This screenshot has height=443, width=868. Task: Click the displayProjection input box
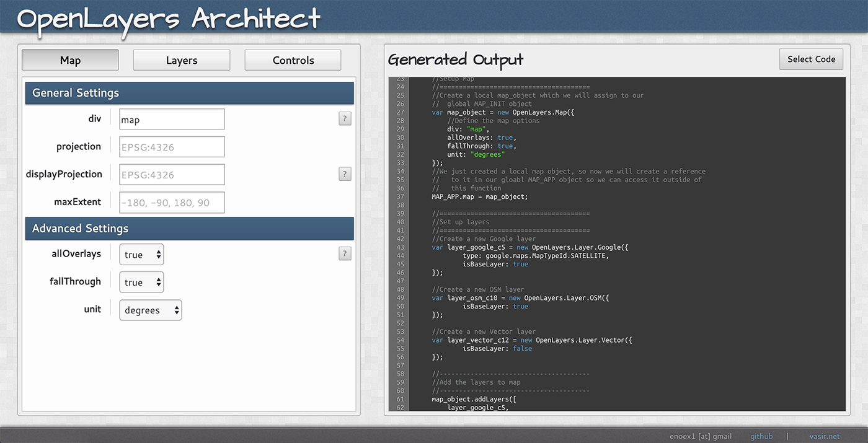(x=172, y=175)
